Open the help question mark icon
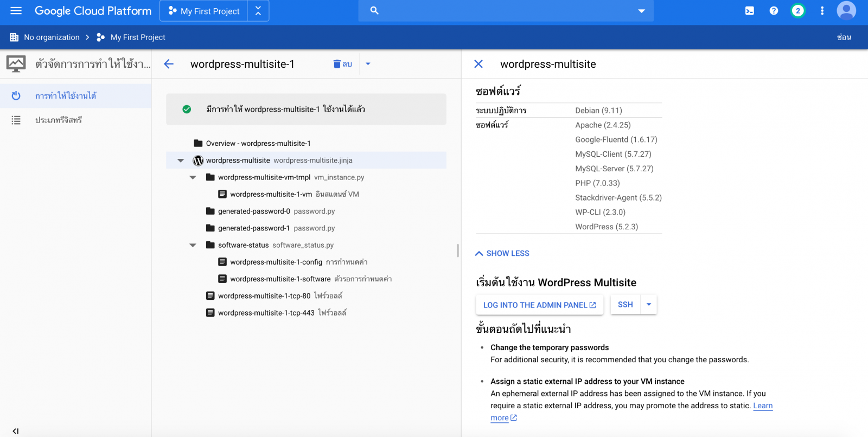This screenshot has height=437, width=868. coord(774,11)
